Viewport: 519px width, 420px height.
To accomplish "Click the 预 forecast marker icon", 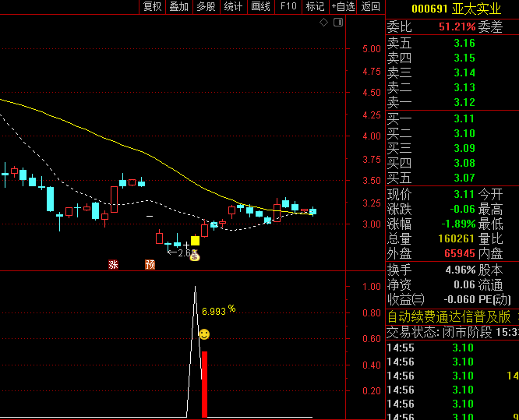I will click(x=150, y=264).
